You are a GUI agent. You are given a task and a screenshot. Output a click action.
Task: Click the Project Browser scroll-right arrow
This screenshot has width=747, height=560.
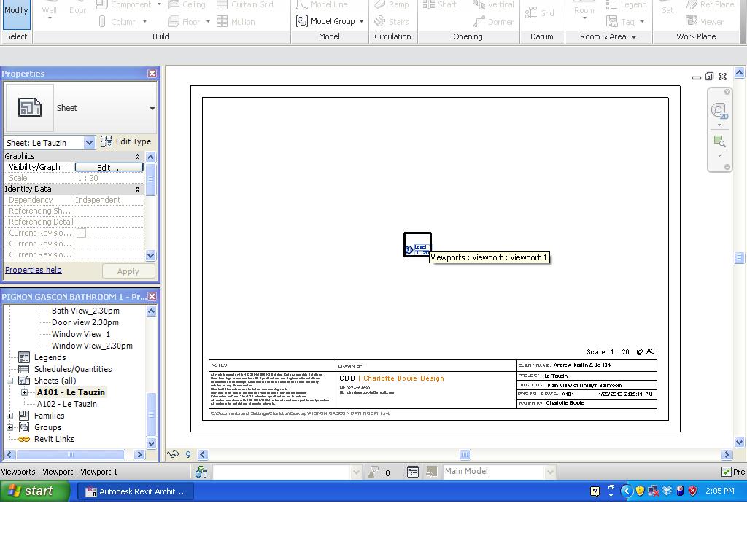pyautogui.click(x=139, y=454)
